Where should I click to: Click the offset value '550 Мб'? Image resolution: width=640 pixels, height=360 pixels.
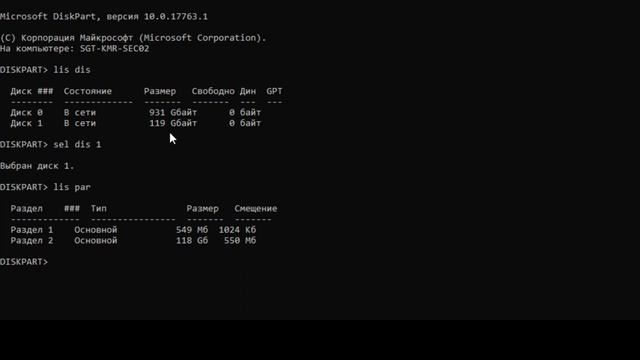click(x=240, y=241)
